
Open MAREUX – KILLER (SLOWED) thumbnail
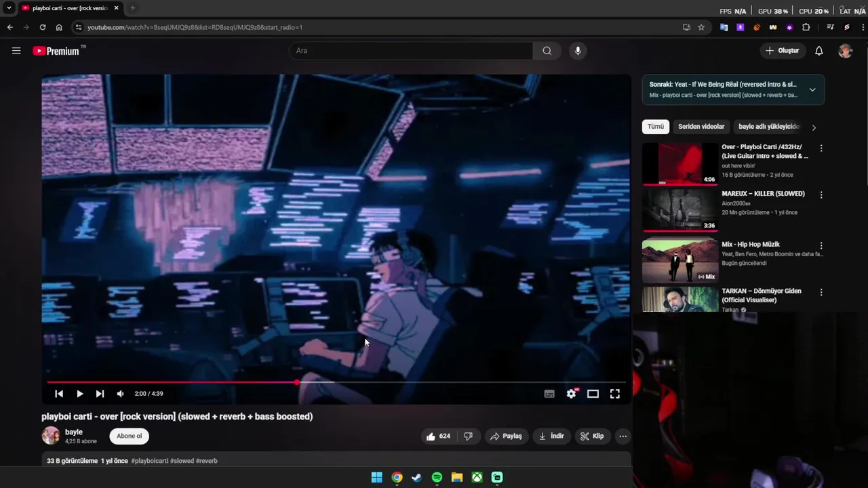tap(680, 210)
